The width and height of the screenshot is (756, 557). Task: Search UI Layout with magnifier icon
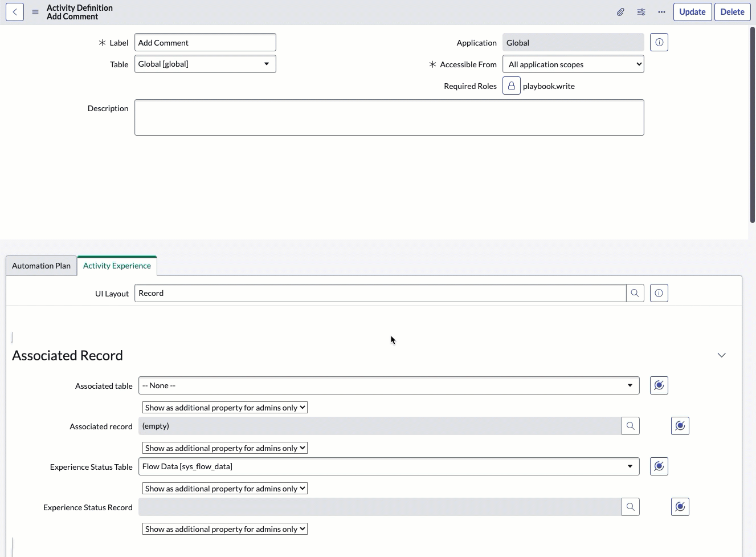(635, 293)
